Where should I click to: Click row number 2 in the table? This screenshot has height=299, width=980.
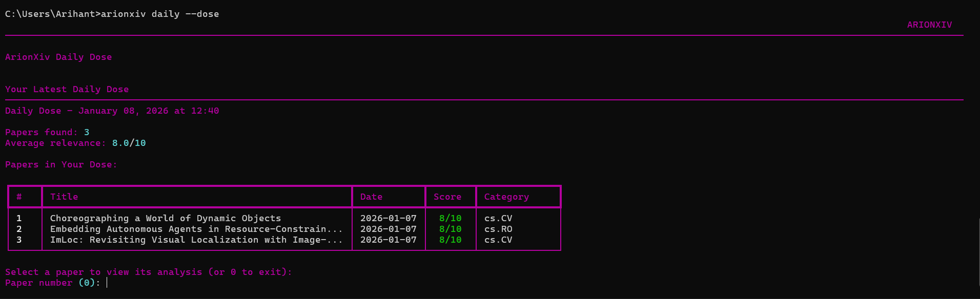pyautogui.click(x=19, y=229)
